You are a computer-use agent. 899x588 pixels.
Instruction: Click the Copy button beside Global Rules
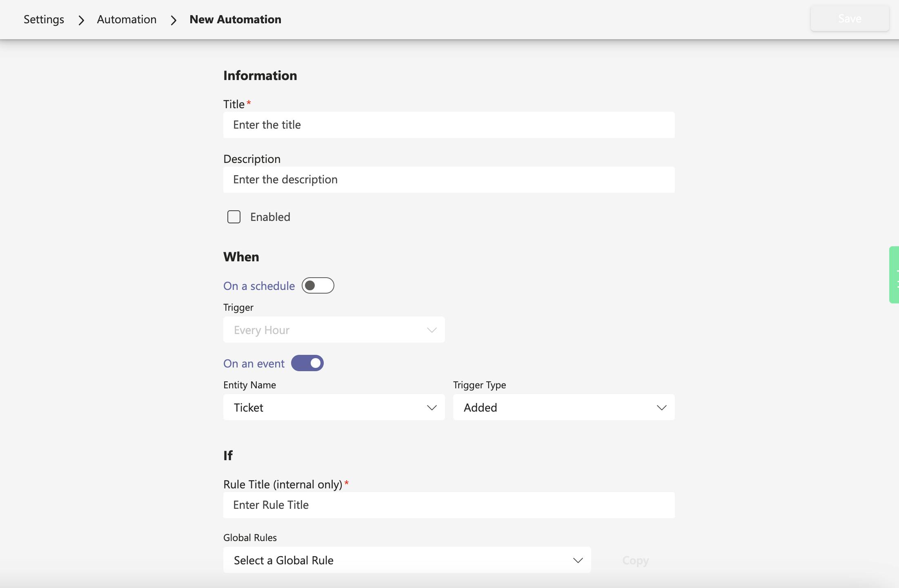coord(635,560)
